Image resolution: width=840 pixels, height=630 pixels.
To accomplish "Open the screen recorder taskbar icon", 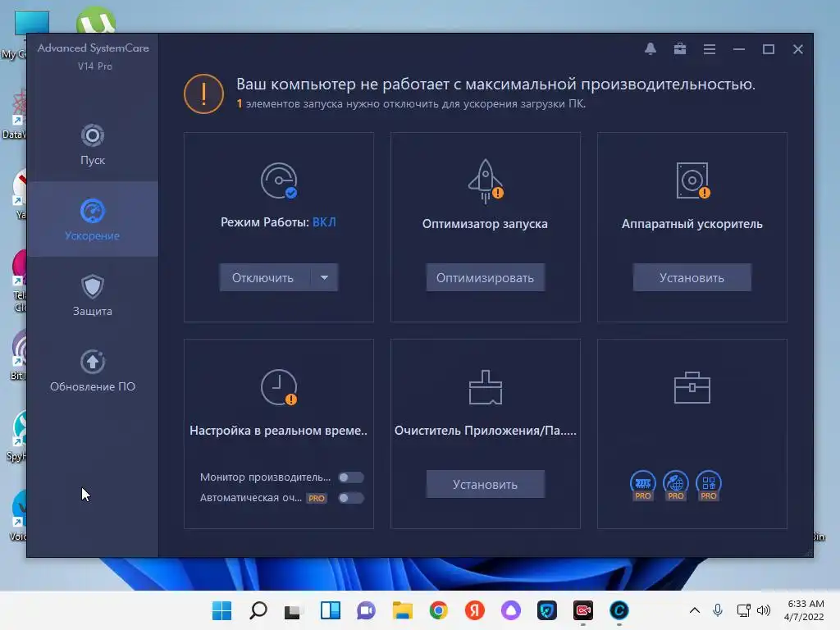I will point(583,610).
